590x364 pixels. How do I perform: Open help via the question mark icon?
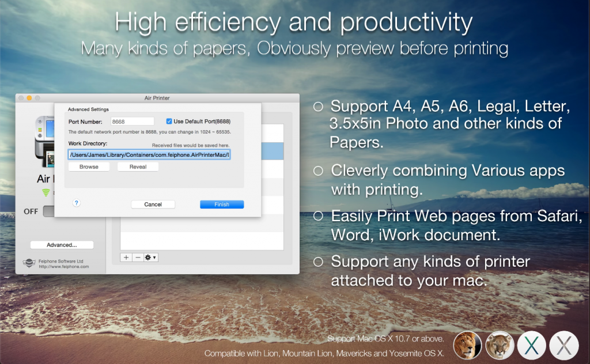click(x=77, y=203)
